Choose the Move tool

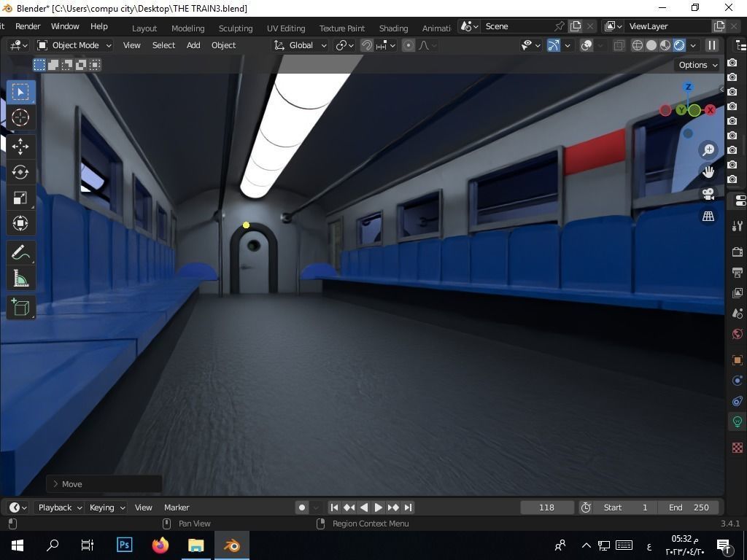[20, 146]
